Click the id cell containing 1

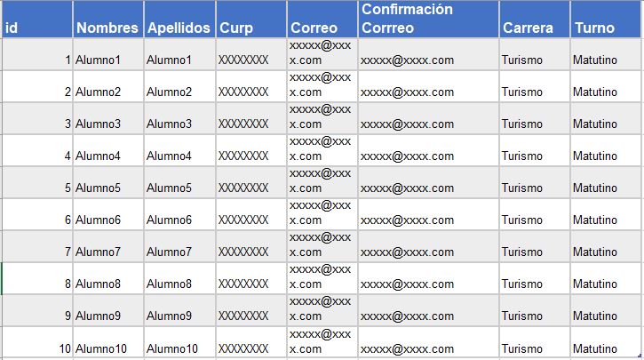(x=36, y=60)
